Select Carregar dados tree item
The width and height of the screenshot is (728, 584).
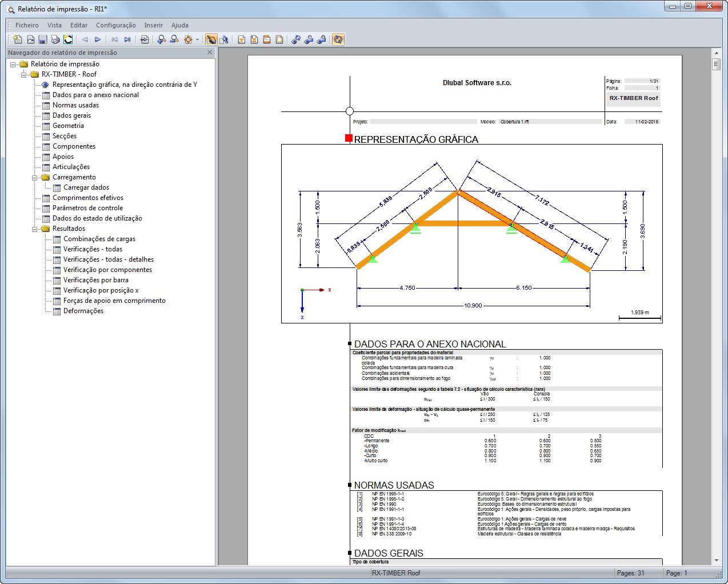[x=86, y=187]
